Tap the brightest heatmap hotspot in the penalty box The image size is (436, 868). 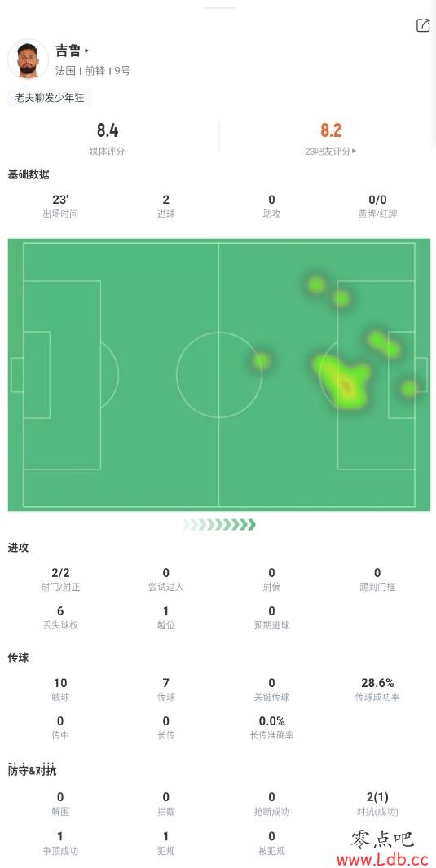(347, 386)
